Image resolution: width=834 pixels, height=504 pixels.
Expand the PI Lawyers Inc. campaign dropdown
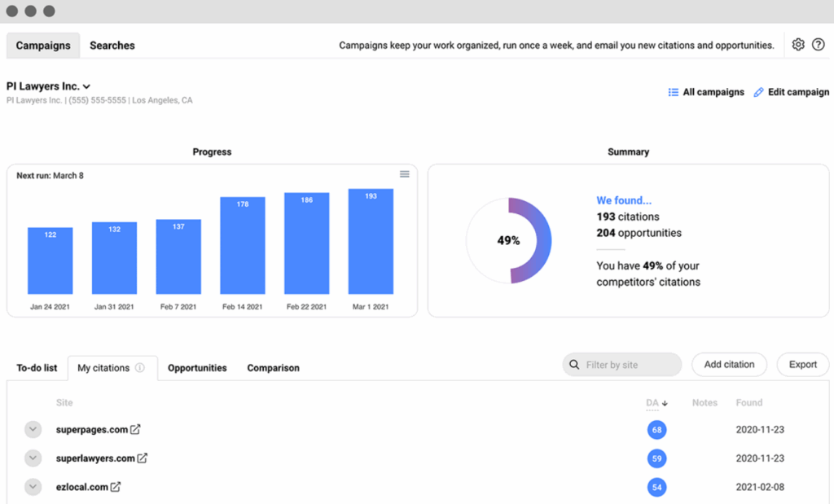click(x=86, y=86)
